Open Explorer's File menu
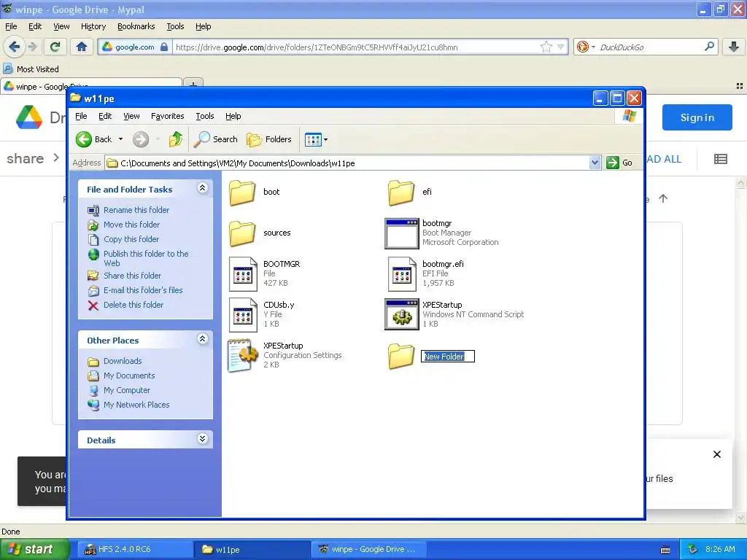This screenshot has width=747, height=560. 81,116
